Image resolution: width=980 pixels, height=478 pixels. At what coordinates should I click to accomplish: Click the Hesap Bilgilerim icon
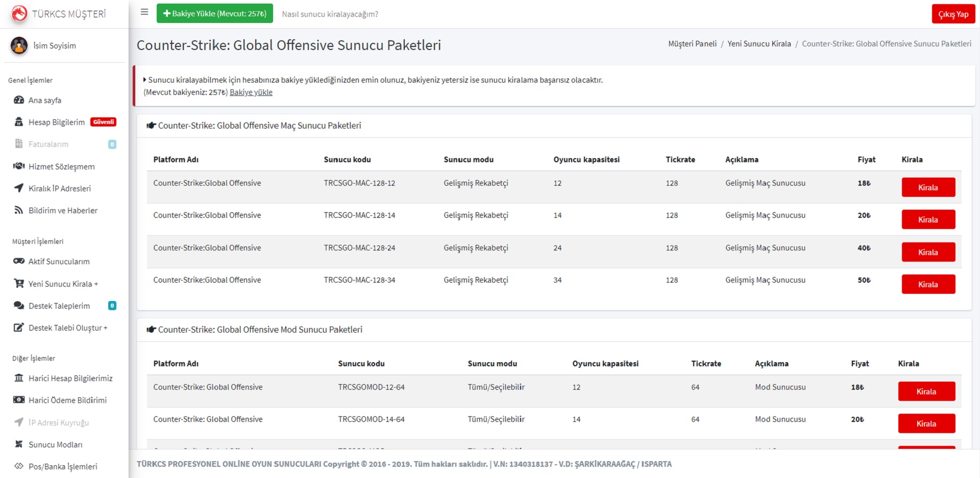click(19, 122)
